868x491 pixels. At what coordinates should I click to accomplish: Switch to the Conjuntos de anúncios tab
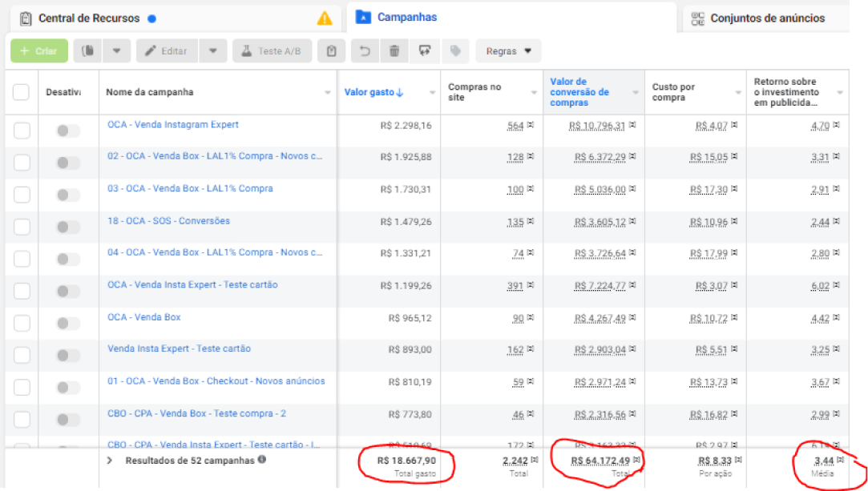pyautogui.click(x=767, y=18)
